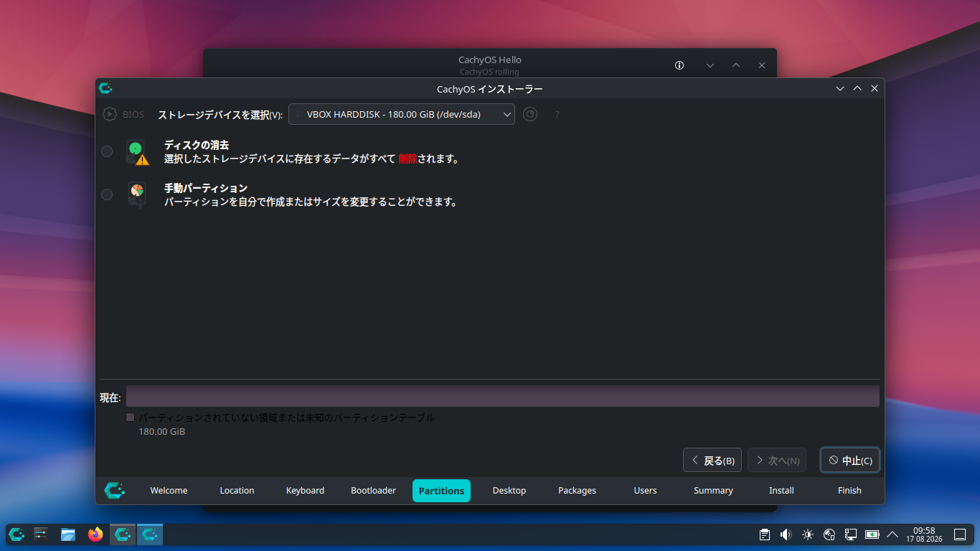Click the purple current partition bar

click(x=503, y=396)
